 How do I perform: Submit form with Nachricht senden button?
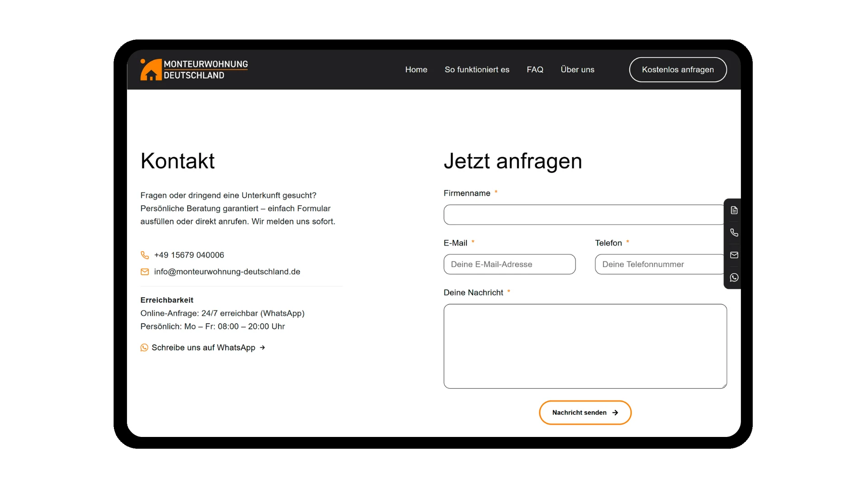click(x=585, y=413)
